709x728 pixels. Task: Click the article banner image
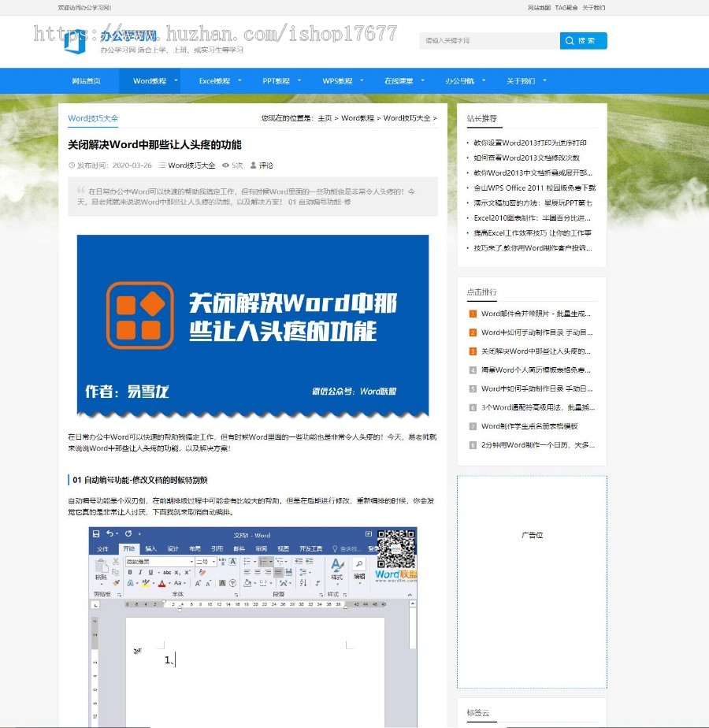pos(253,325)
